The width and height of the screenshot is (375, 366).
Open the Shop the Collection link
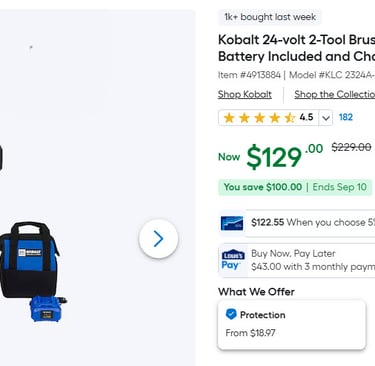[334, 94]
